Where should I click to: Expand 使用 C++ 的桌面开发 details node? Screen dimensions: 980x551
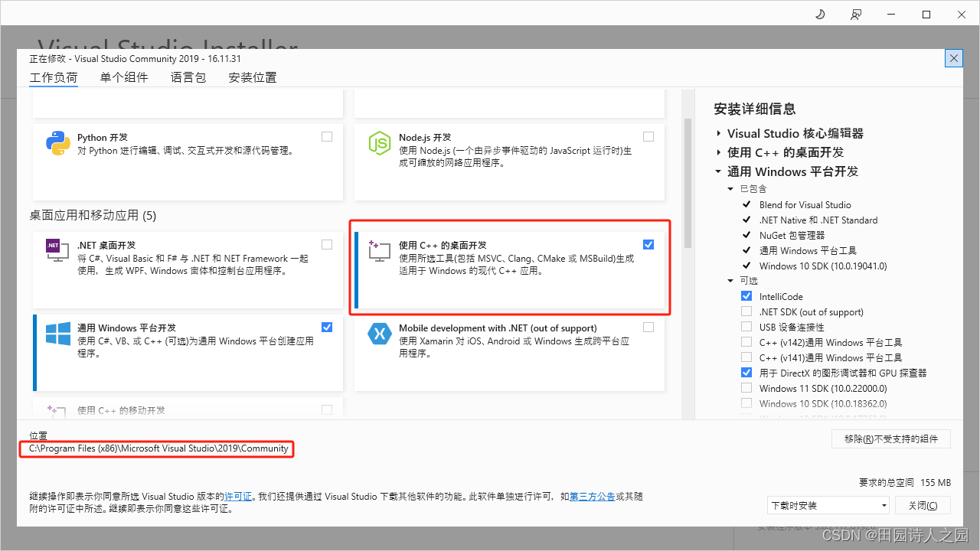click(719, 152)
